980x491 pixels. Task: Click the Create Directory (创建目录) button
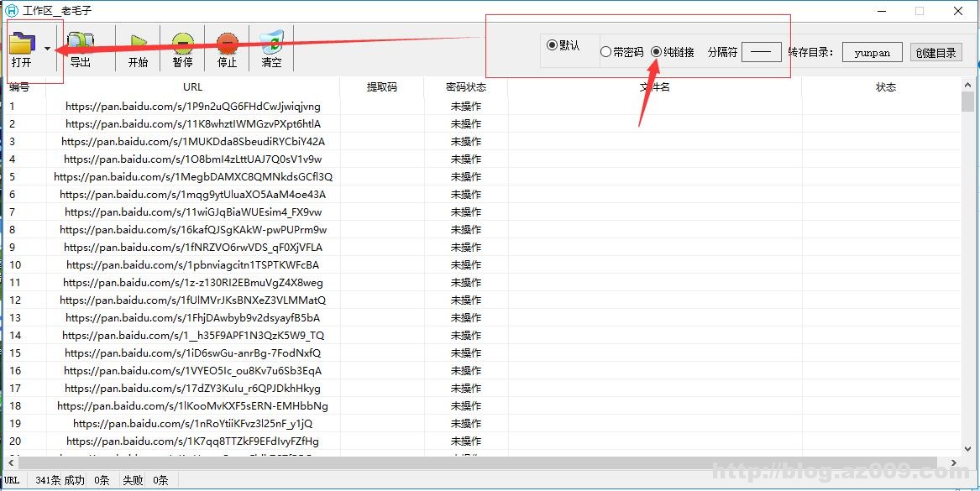tap(935, 52)
